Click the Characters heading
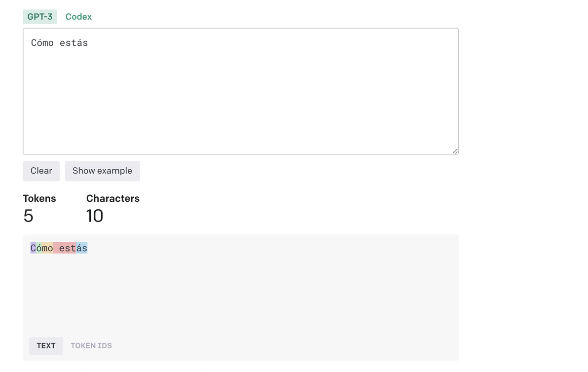This screenshot has height=372, width=588. click(112, 199)
